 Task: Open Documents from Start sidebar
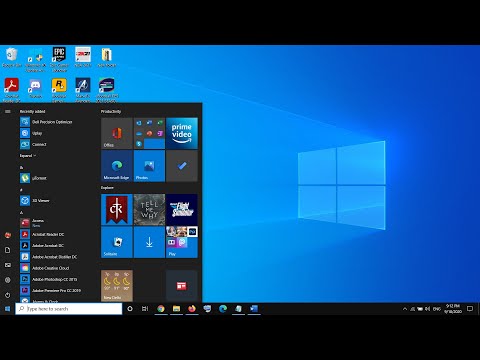[8, 250]
